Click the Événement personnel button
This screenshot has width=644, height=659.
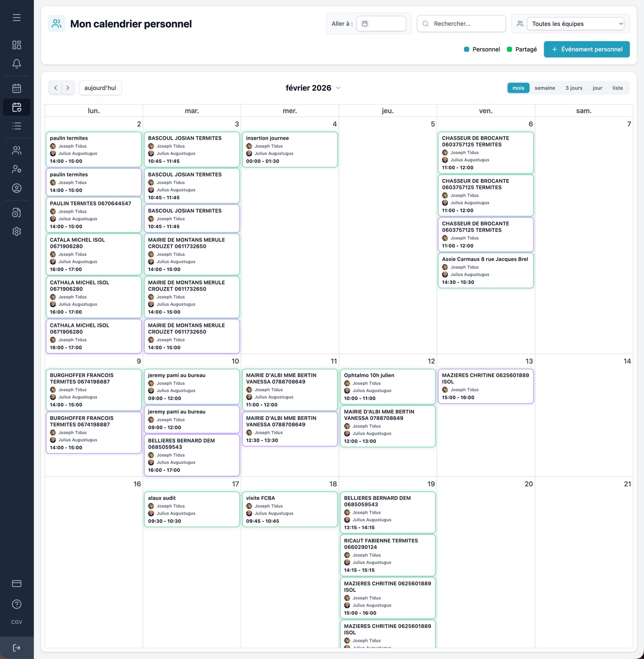pyautogui.click(x=587, y=49)
